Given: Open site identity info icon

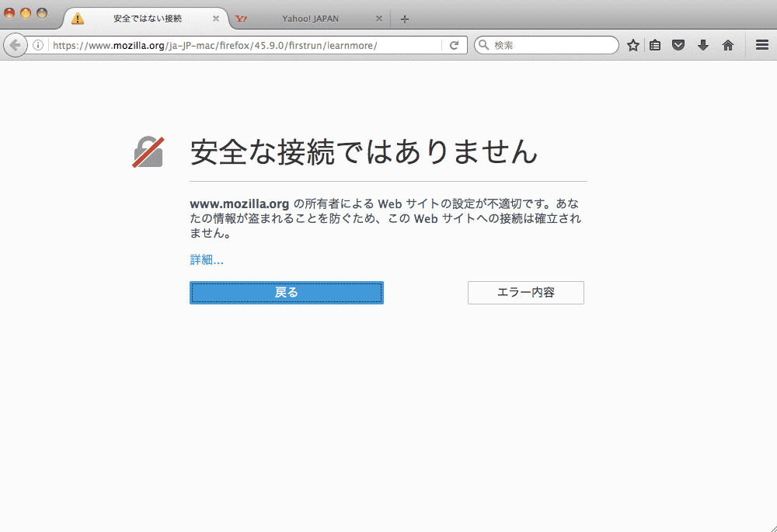Looking at the screenshot, I should tap(38, 46).
